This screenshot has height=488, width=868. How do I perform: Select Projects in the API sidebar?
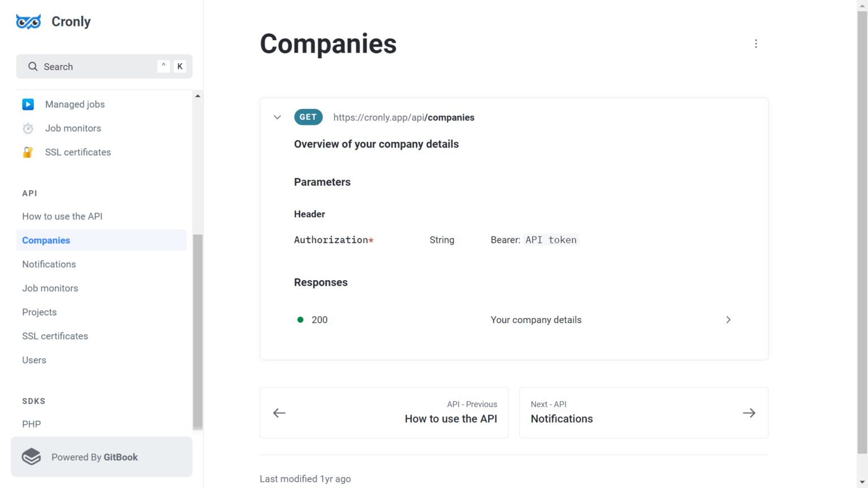coord(40,312)
